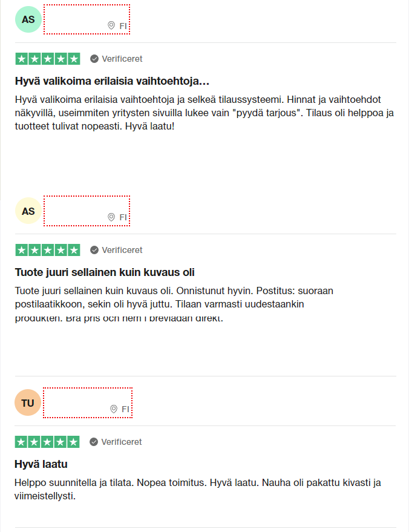Image resolution: width=409 pixels, height=532 pixels.
Task: Click the verified checkmark icon in first review
Action: [94, 59]
